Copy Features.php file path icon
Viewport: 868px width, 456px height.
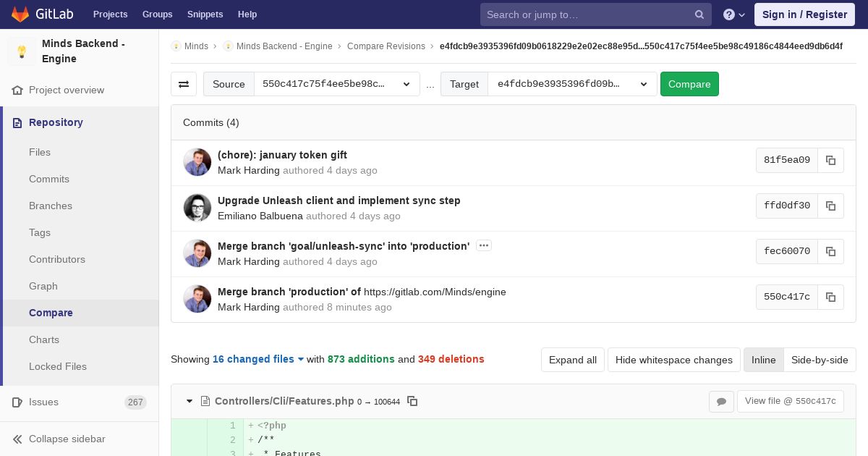412,401
